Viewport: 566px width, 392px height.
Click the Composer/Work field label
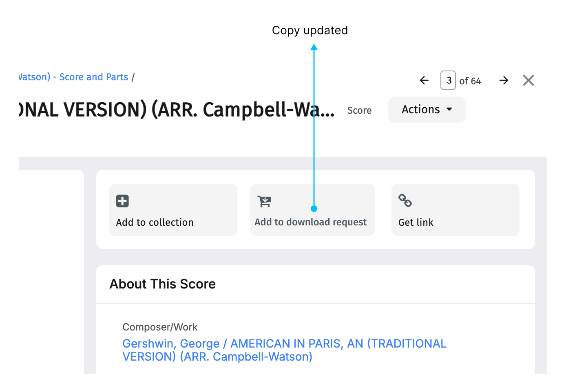click(160, 327)
